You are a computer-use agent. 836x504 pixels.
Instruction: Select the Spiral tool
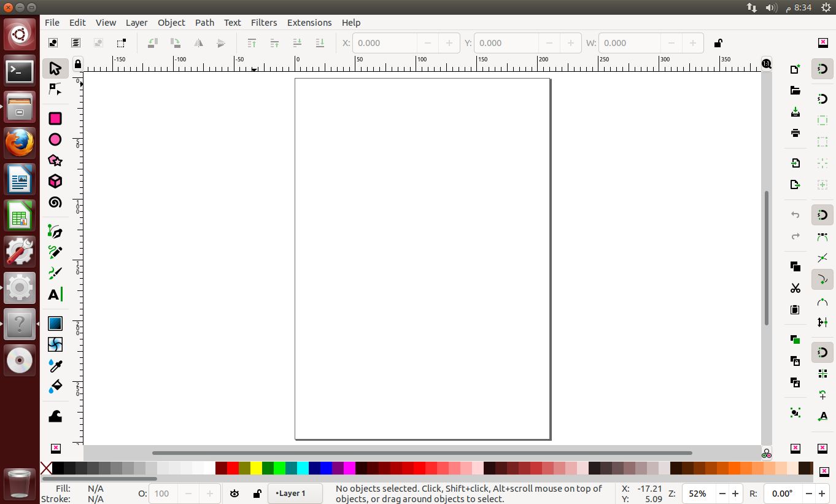pyautogui.click(x=55, y=202)
